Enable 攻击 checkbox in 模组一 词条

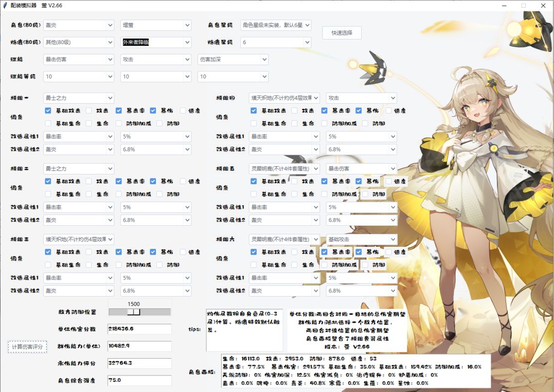[x=89, y=111]
